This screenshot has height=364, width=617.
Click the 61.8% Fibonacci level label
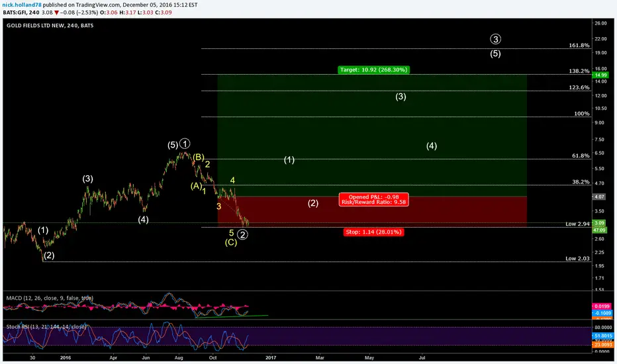coord(581,156)
